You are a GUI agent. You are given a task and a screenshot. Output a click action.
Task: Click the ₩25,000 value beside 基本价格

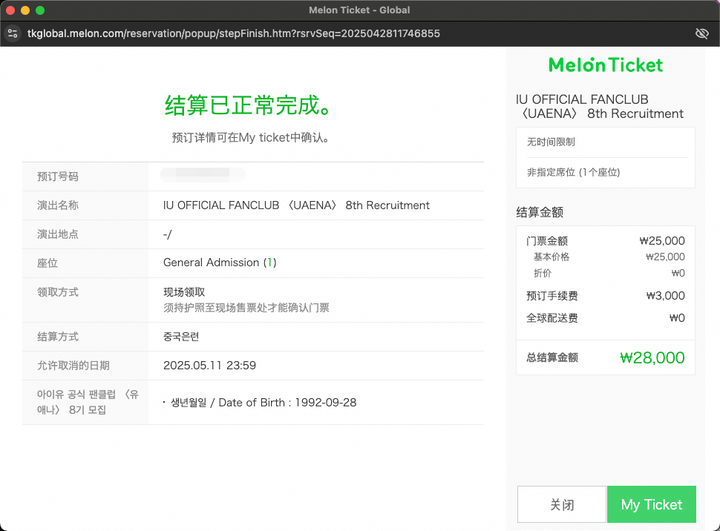[665, 257]
